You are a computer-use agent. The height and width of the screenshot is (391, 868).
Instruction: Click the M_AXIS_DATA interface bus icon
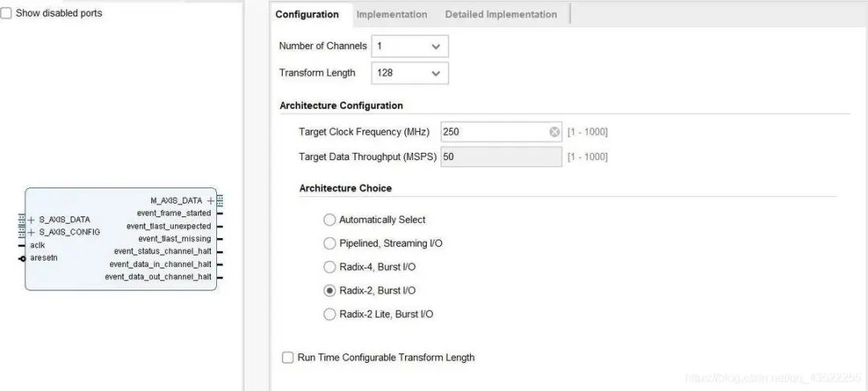click(x=219, y=200)
